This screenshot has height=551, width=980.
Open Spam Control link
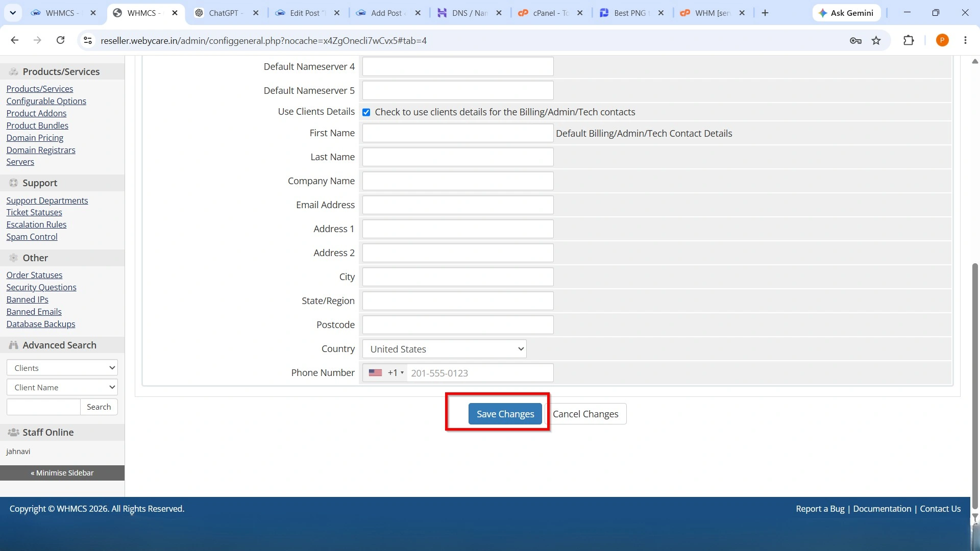point(32,237)
